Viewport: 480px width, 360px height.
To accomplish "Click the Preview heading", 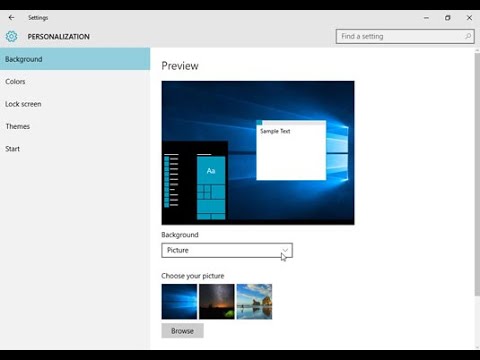I will (180, 66).
